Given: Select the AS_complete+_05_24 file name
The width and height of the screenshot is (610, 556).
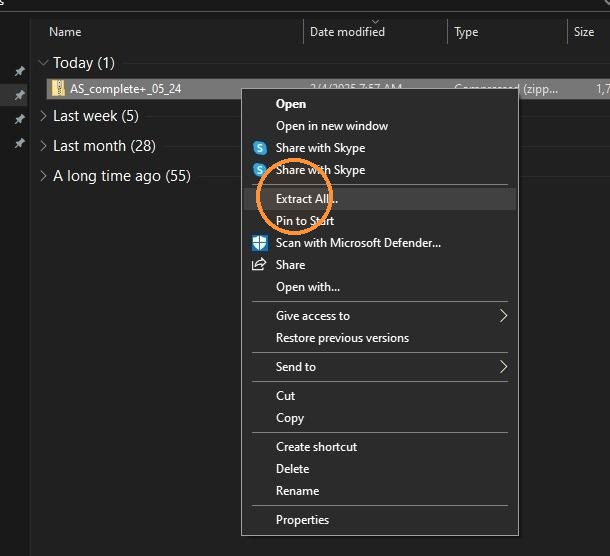Looking at the screenshot, I should click(x=125, y=89).
